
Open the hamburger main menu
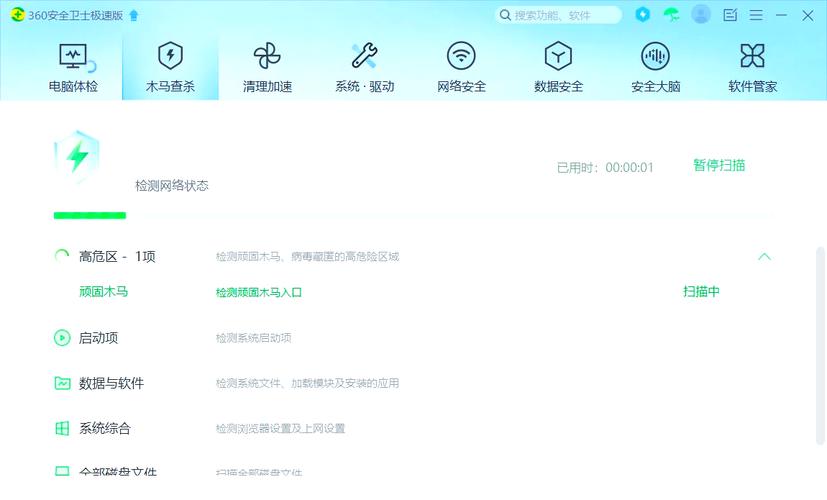(756, 15)
